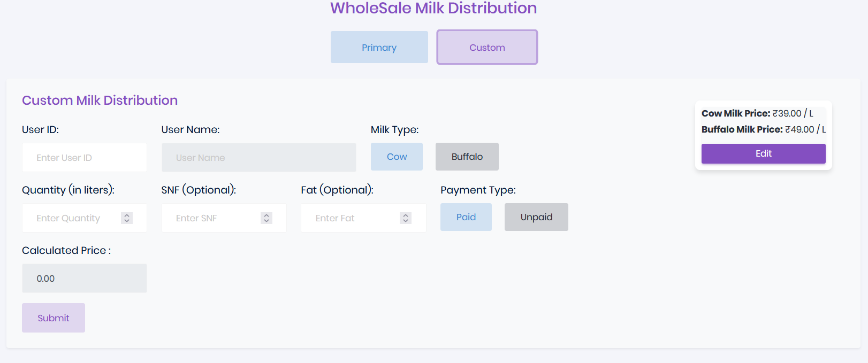Mark the payment as Paid
Viewport: 868px width, 363px height.
tap(466, 217)
